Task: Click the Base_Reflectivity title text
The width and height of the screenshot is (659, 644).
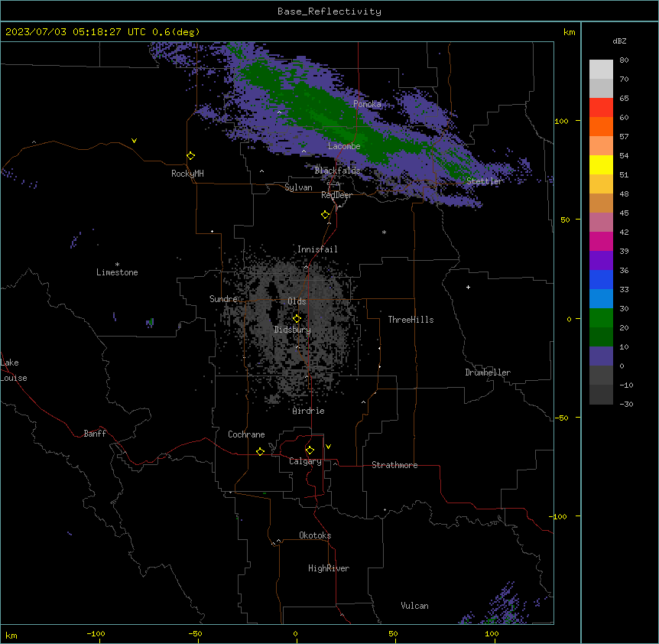Action: 329,11
